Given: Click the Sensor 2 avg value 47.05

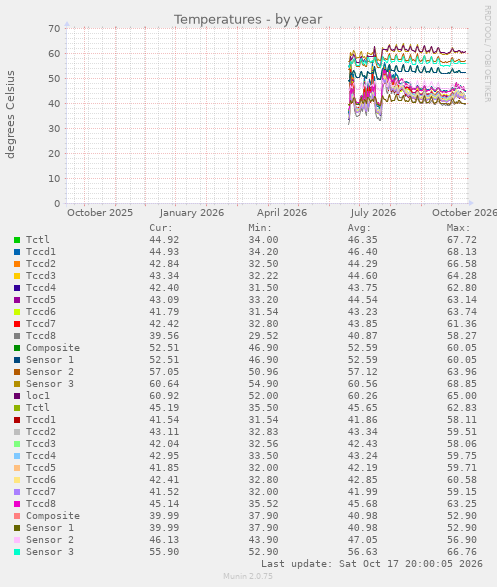Looking at the screenshot, I should (363, 539).
